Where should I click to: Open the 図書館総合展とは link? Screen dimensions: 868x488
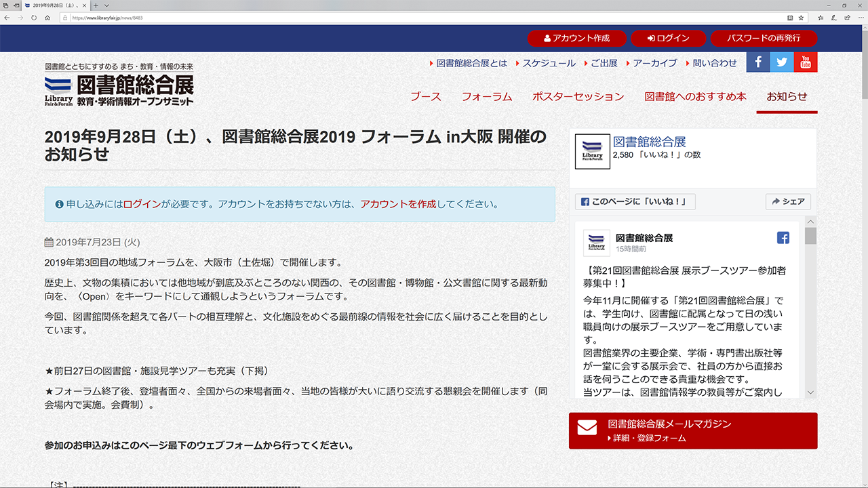472,63
